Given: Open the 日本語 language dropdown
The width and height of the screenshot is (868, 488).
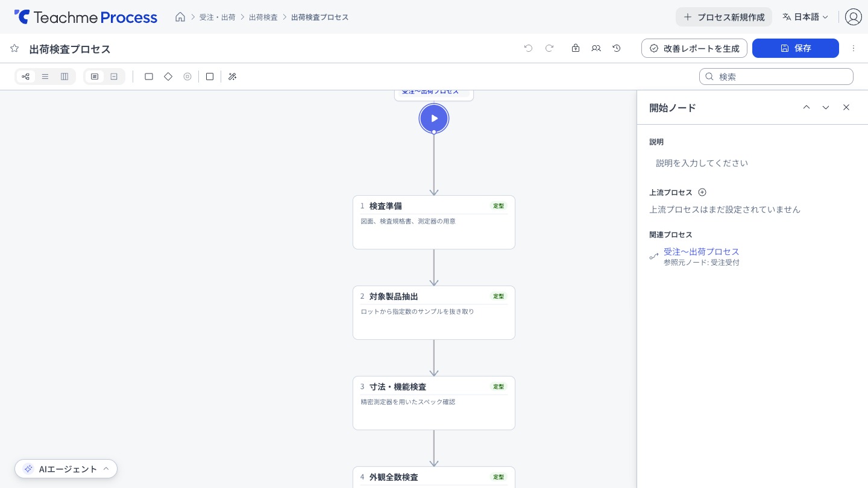Looking at the screenshot, I should 805,17.
